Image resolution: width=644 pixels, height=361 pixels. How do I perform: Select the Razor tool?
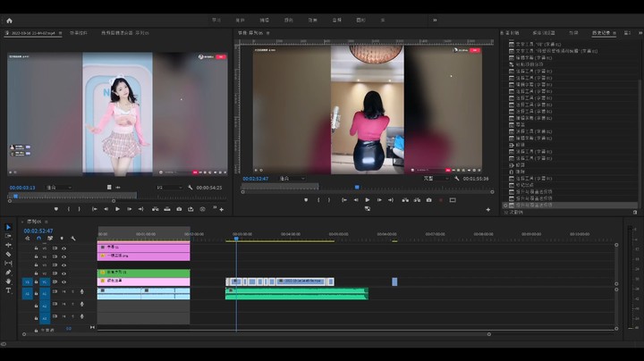tap(8, 255)
